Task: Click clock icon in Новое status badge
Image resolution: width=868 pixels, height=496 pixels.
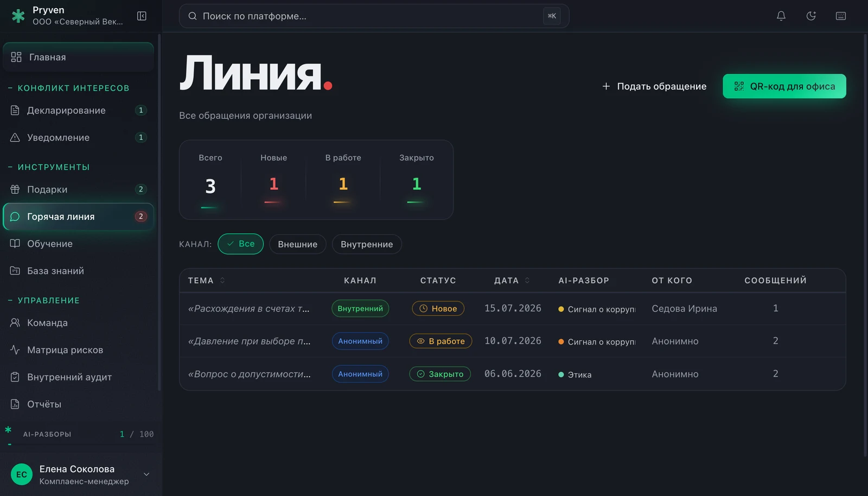Action: [424, 308]
